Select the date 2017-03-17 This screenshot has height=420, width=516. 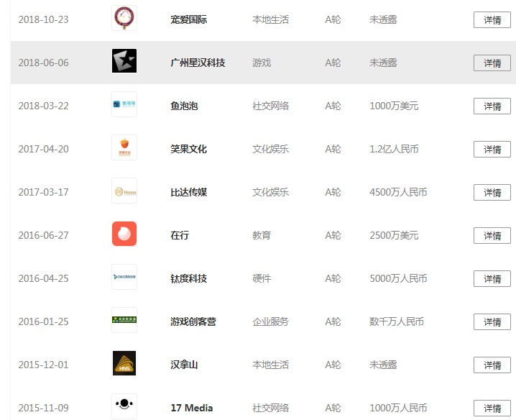click(43, 192)
